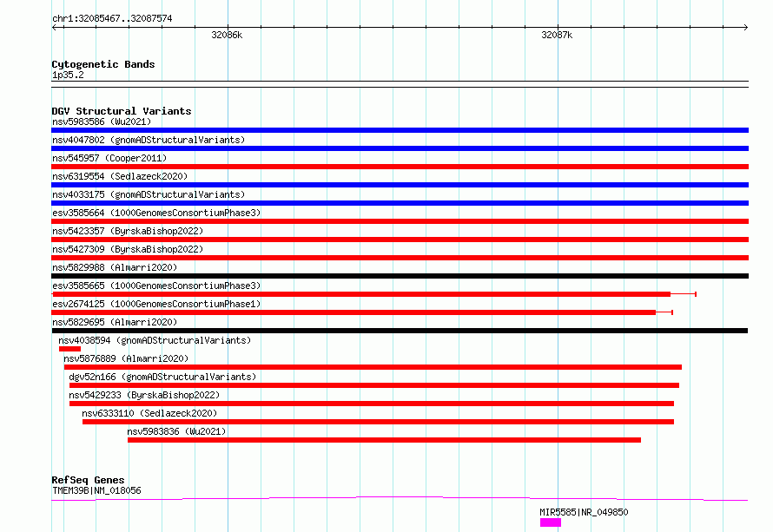Click the red bar under nsv6333110
The image size is (773, 532).
[x=378, y=422]
